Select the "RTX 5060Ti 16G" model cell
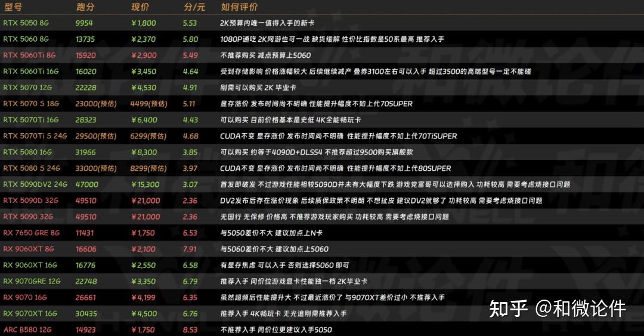Screen dimensions: 644x336 [31, 71]
